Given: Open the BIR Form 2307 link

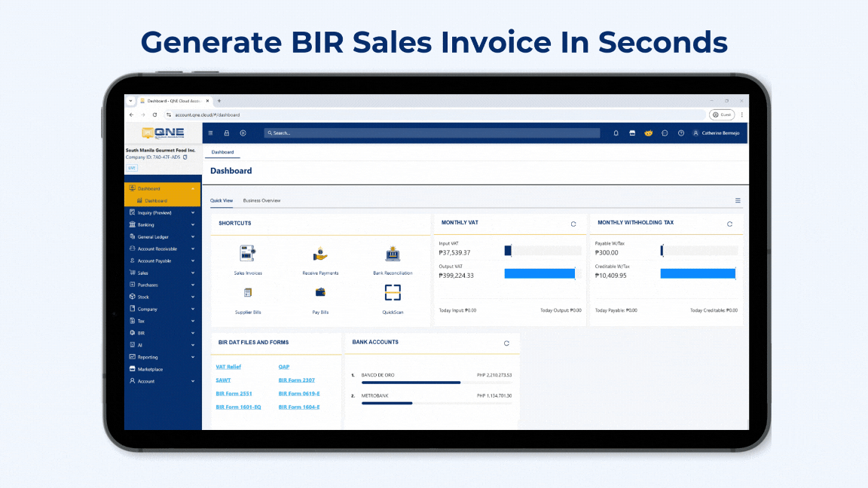Looking at the screenshot, I should 298,380.
